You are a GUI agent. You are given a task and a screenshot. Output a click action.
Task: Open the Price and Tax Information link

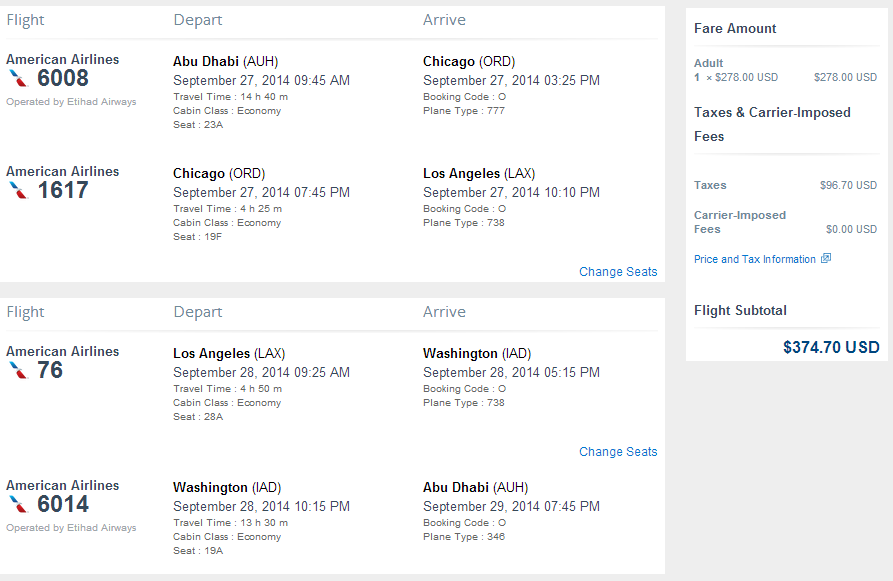pos(755,259)
